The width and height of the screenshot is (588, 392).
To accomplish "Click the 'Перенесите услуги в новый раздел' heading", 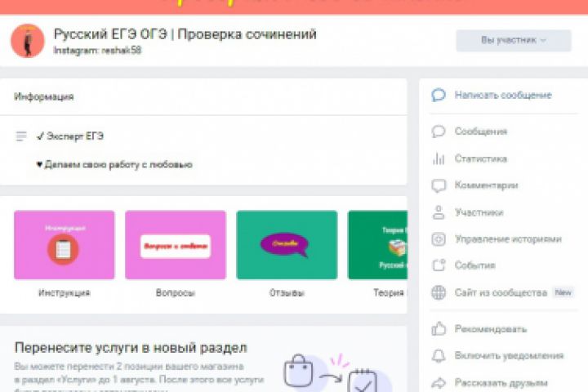I will (131, 348).
